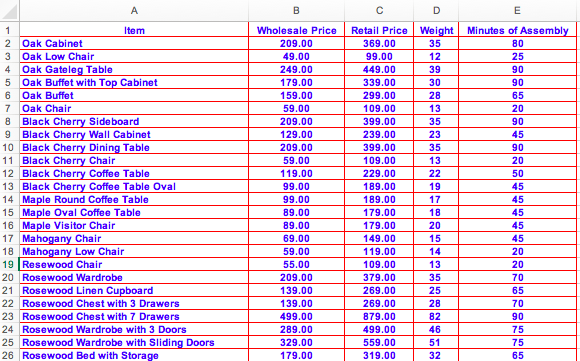Image resolution: width=580 pixels, height=361 pixels.
Task: Select row 19 header
Action: pos(9,264)
